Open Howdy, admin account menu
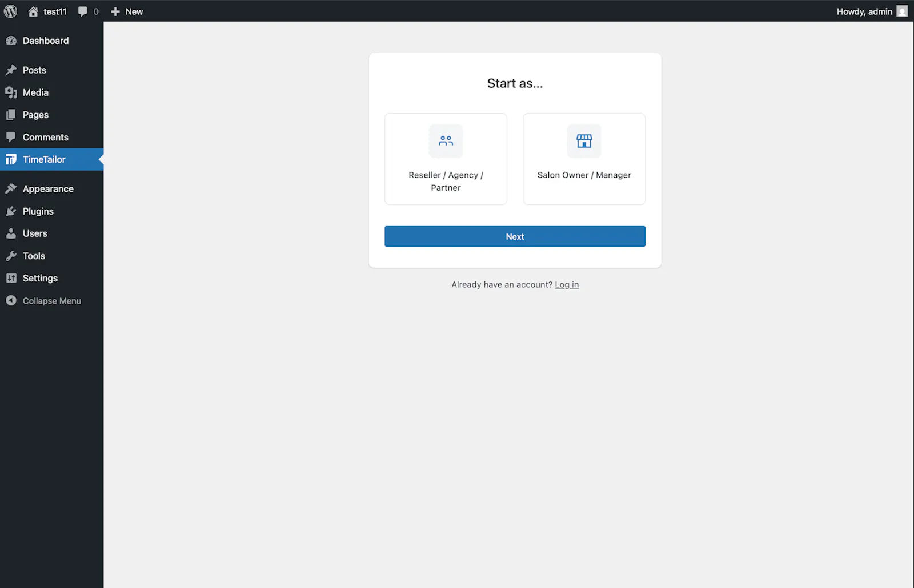The height and width of the screenshot is (588, 914). (872, 11)
